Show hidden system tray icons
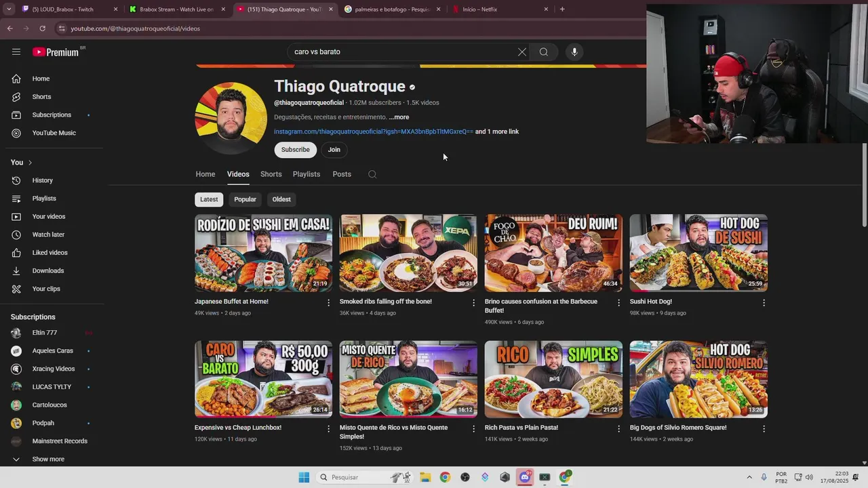This screenshot has height=488, width=868. coord(749,477)
